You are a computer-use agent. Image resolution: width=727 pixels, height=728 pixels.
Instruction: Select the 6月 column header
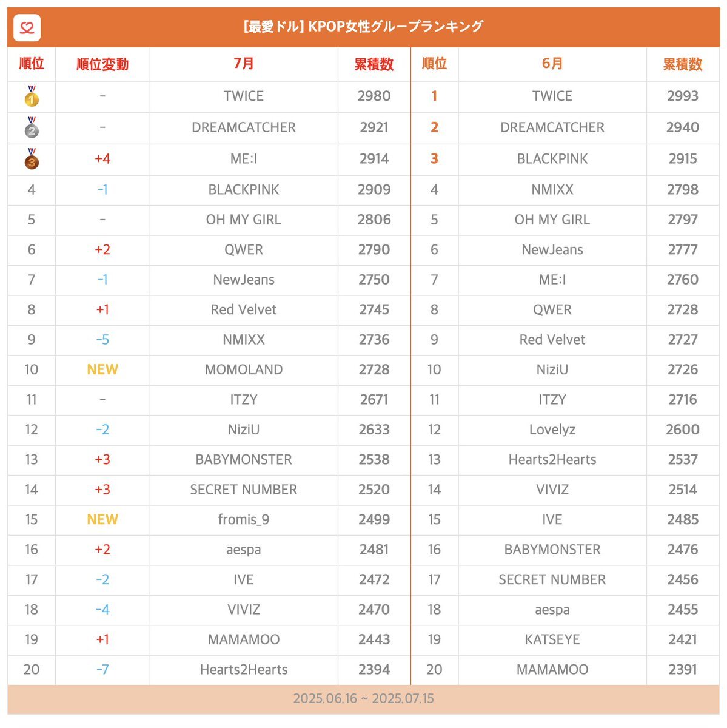tap(552, 64)
